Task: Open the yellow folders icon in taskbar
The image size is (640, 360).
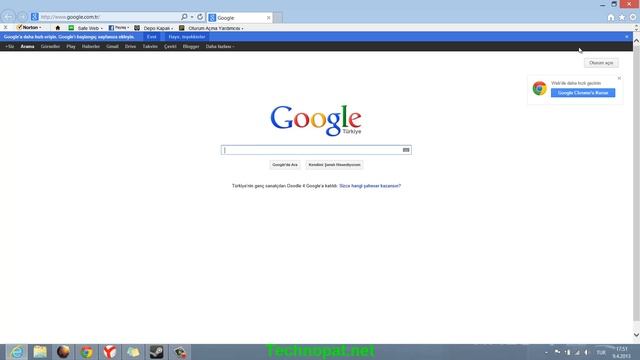Action: pyautogui.click(x=133, y=352)
